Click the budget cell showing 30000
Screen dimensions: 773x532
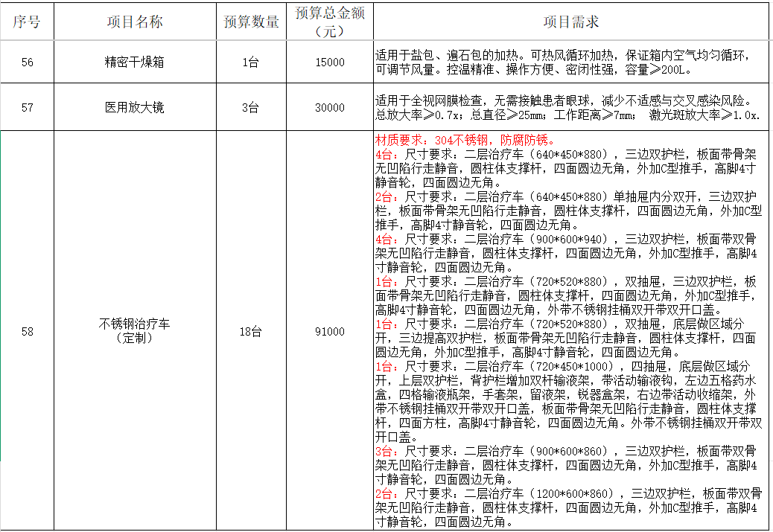(x=330, y=107)
